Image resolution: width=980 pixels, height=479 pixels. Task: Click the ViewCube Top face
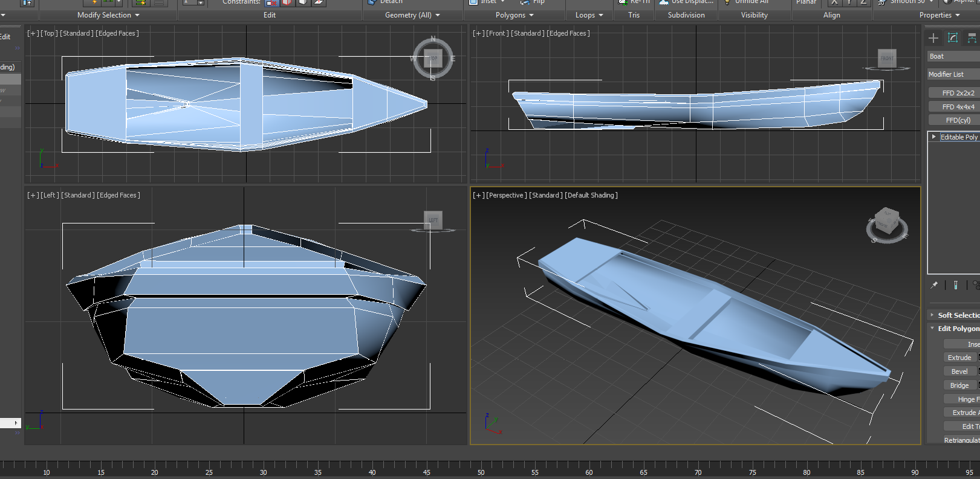pyautogui.click(x=433, y=59)
